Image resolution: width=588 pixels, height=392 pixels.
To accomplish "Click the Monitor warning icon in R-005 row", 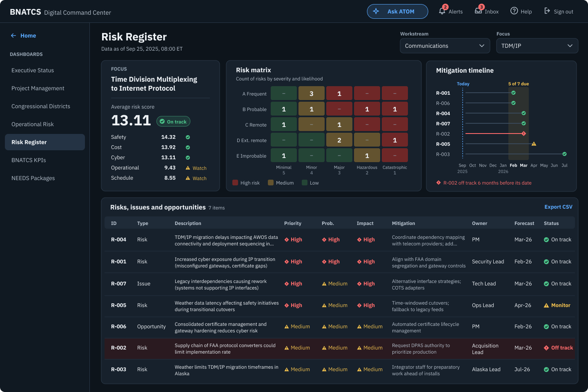I will pos(546,305).
